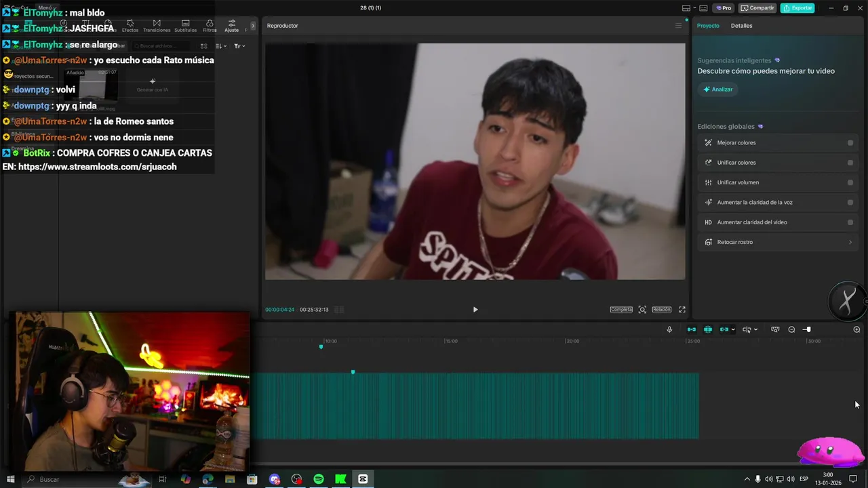Click the HD video clarity icon
The image size is (868, 488).
point(708,222)
